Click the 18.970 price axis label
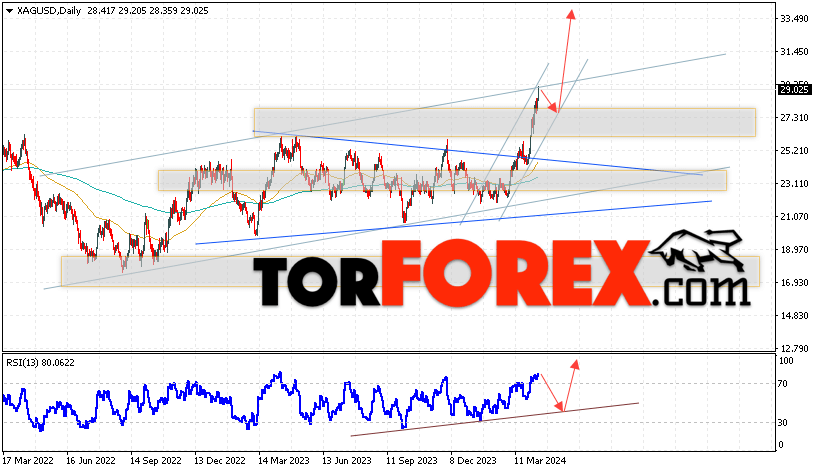This screenshot has width=816, height=472. pos(794,249)
